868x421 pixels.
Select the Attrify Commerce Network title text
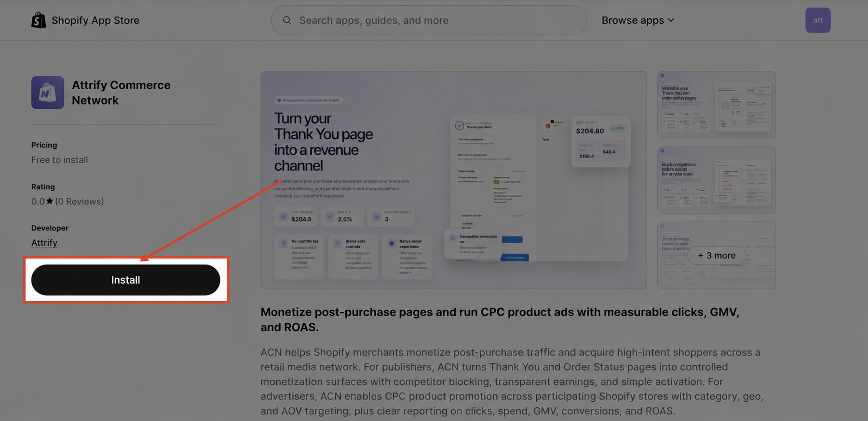point(121,92)
